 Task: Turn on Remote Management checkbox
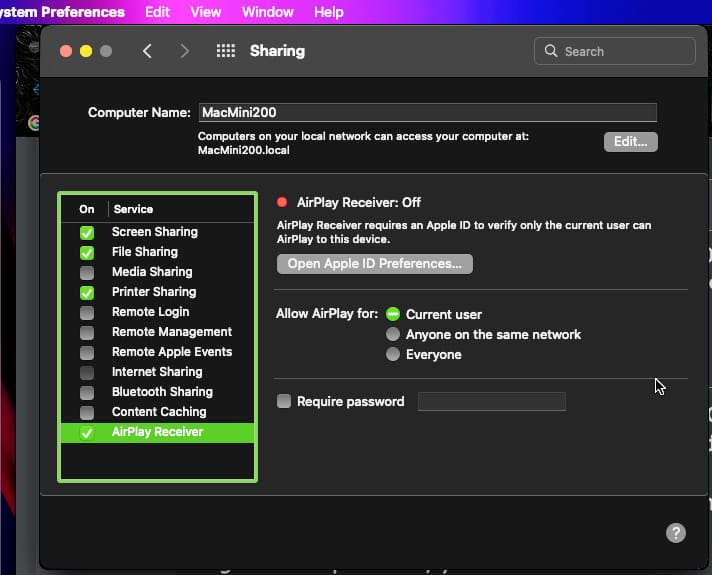[87, 332]
